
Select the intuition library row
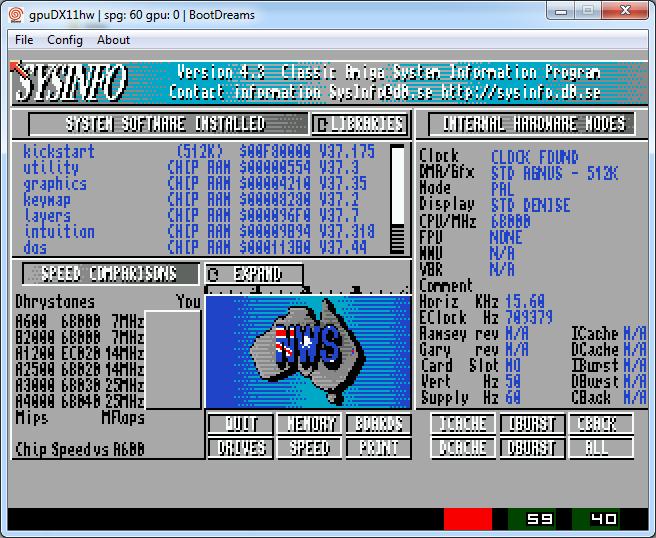point(199,231)
